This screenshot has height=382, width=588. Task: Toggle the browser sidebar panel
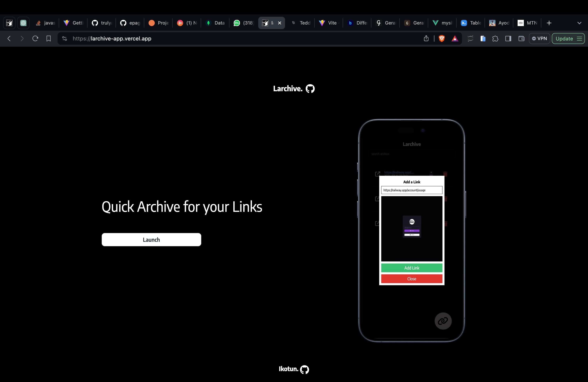(508, 39)
